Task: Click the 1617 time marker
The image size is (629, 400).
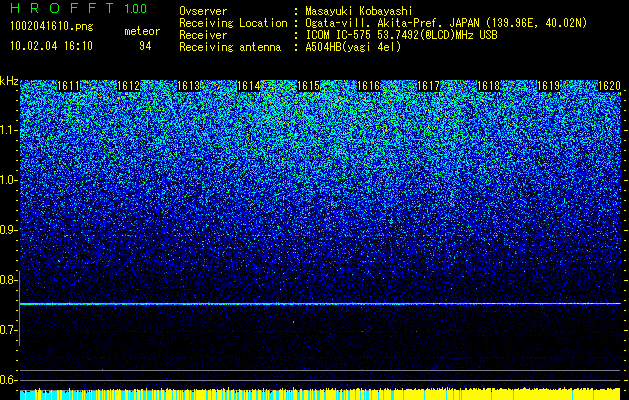Action: tap(428, 86)
